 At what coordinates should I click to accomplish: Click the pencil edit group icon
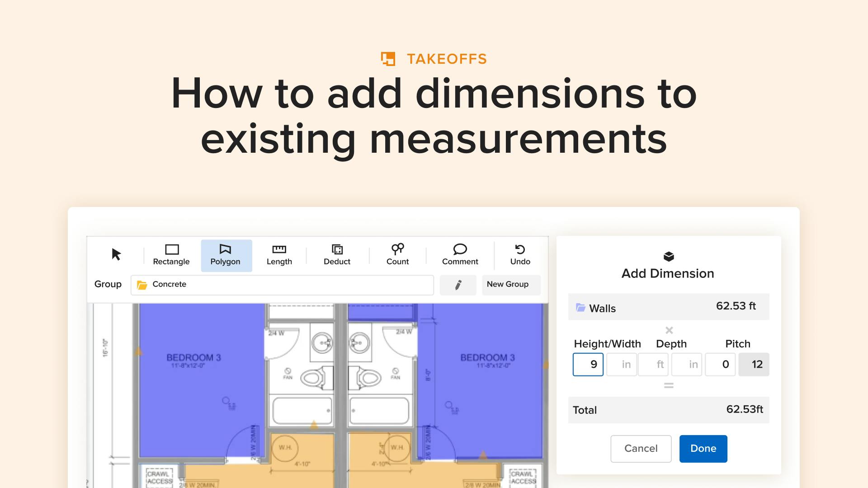point(458,285)
